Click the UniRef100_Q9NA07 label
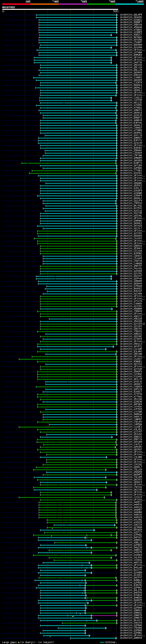The height and width of the screenshot is (644, 146). 131,138
